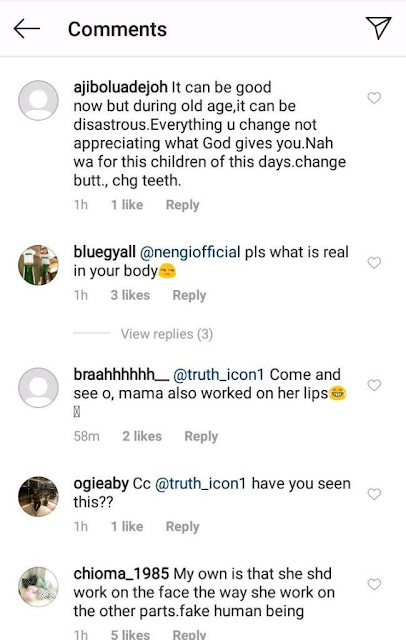The height and width of the screenshot is (640, 406).
Task: Open the chioma_1985 username
Action: pyautogui.click(x=121, y=574)
